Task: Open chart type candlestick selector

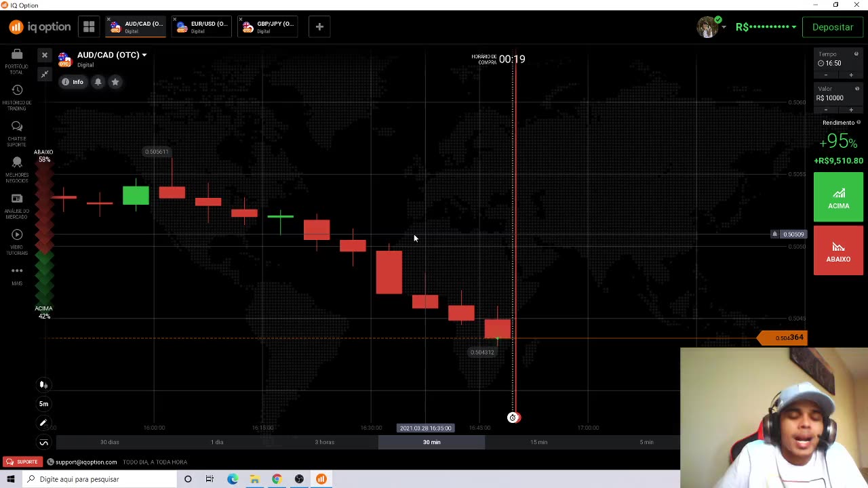Action: tap(43, 385)
